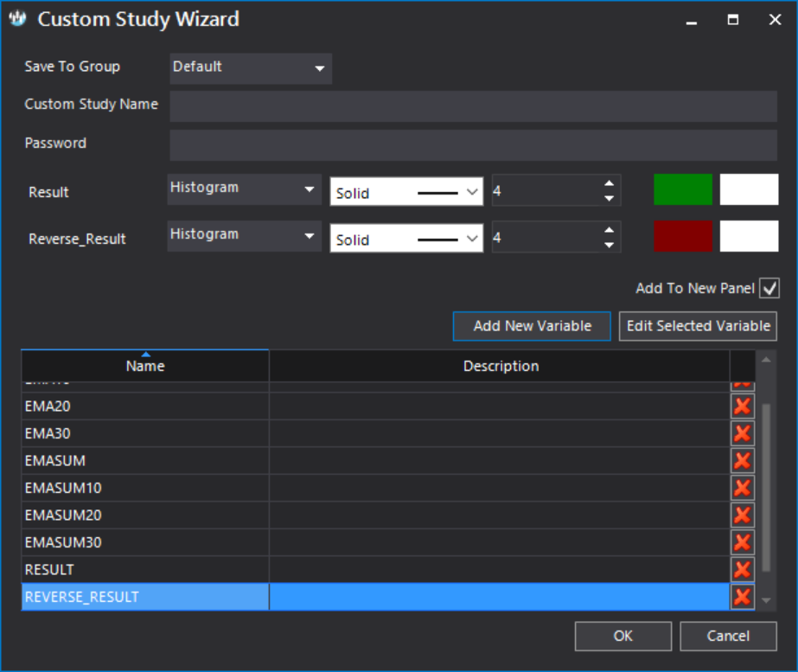Delete the EMASUM20 variable
Screen dimensions: 798x672
coord(742,515)
